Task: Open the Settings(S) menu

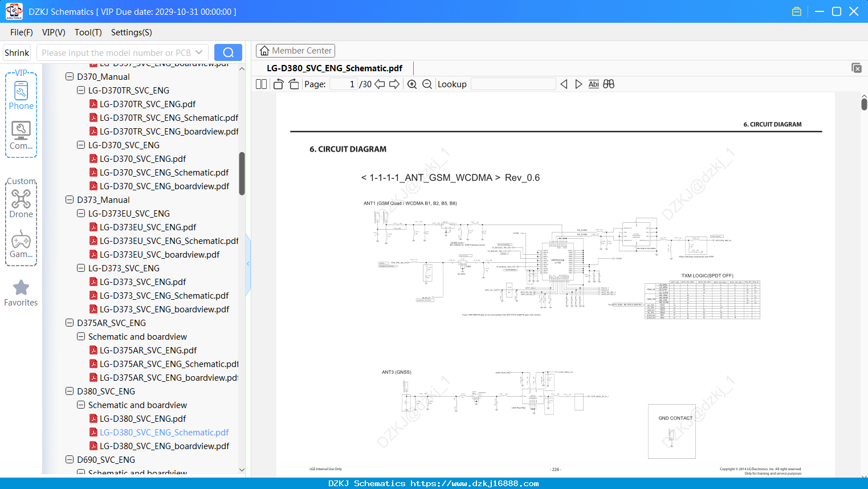Action: [x=132, y=32]
